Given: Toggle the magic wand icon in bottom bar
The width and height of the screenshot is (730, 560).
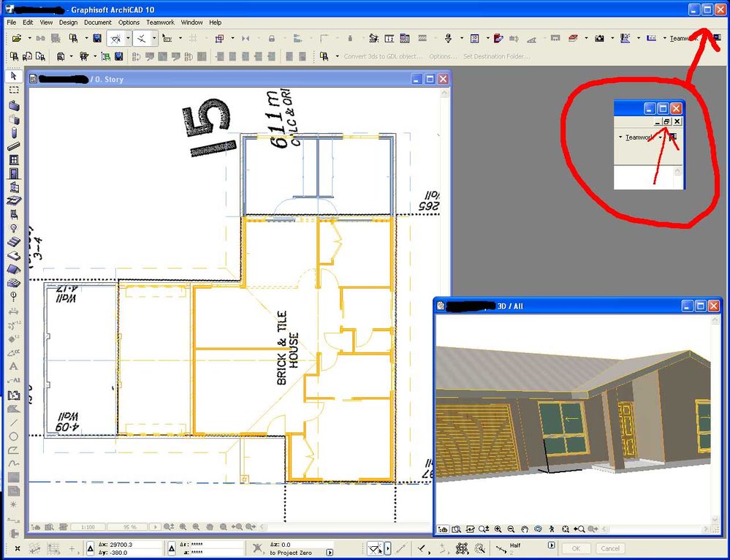Looking at the screenshot, I should coord(479,548).
